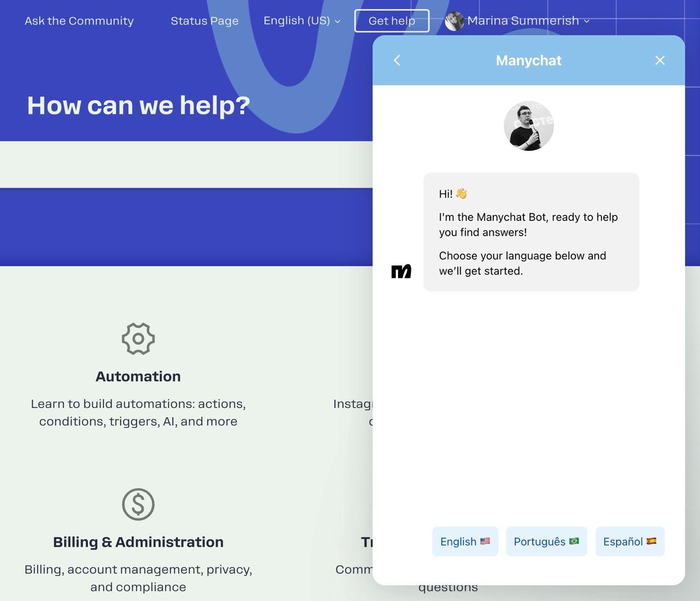Image resolution: width=700 pixels, height=601 pixels.
Task: Click the "Billing, account management, privacy" description
Action: tap(138, 578)
